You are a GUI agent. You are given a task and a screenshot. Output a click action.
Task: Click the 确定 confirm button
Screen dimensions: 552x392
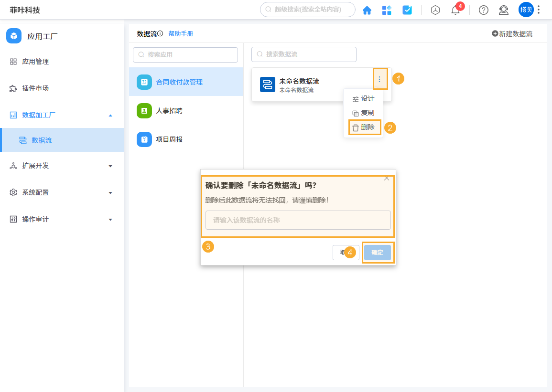[x=377, y=252]
